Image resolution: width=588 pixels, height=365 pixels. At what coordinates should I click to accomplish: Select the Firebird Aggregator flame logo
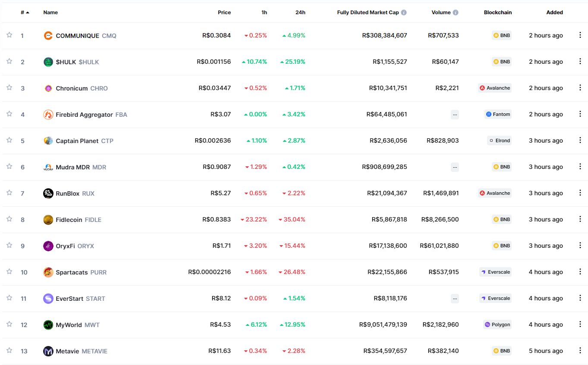(48, 114)
